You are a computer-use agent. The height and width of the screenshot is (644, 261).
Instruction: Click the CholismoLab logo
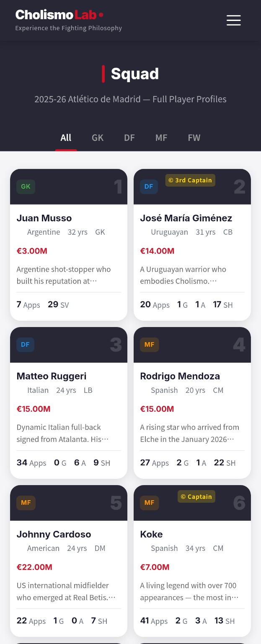(x=59, y=14)
